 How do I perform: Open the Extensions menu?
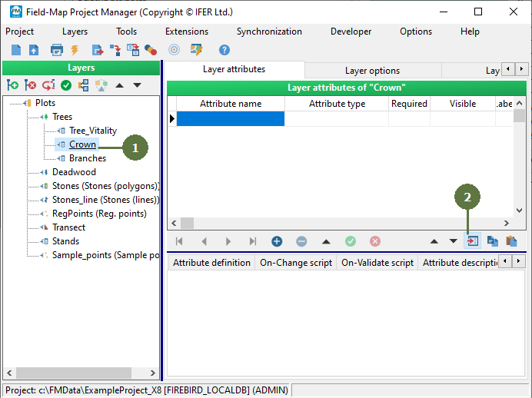[187, 32]
